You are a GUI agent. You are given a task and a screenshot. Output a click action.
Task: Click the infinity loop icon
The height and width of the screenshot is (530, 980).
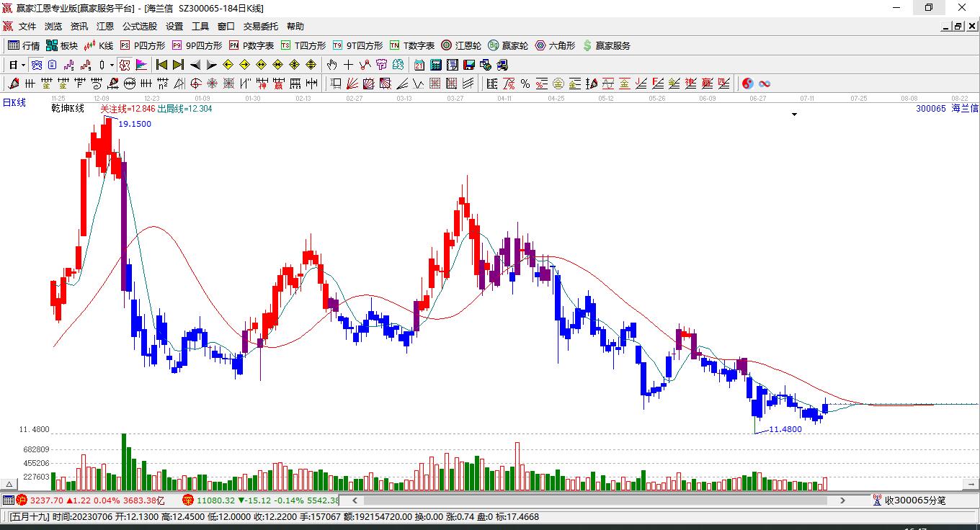pyautogui.click(x=764, y=84)
